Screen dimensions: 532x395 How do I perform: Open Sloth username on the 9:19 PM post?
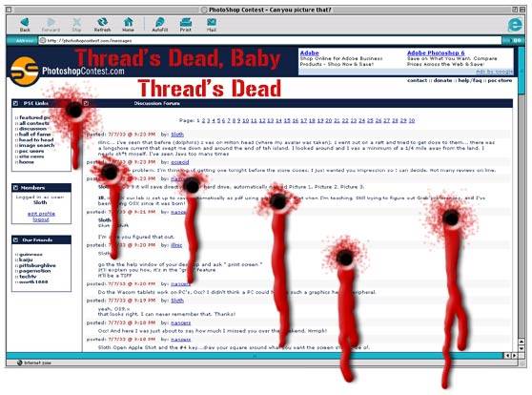click(x=177, y=301)
